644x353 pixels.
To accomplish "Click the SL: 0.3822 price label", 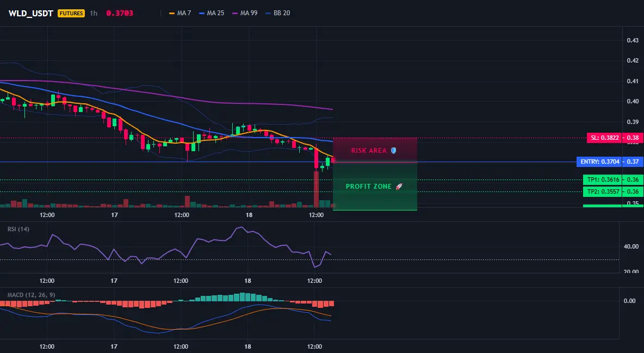I will 605,138.
